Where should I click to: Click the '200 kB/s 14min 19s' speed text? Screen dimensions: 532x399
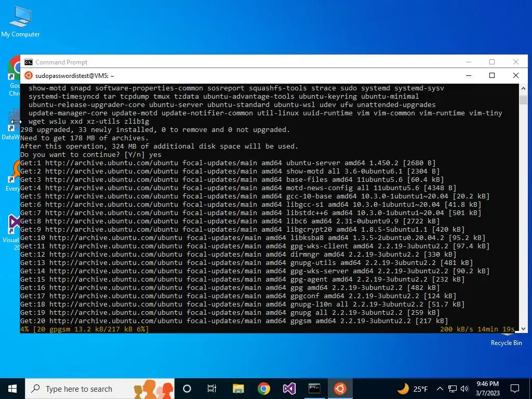tap(477, 329)
